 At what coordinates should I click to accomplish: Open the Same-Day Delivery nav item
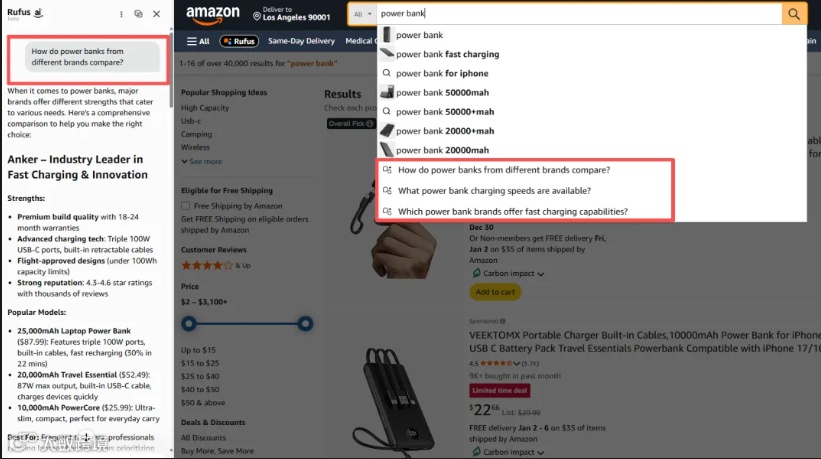pos(301,41)
